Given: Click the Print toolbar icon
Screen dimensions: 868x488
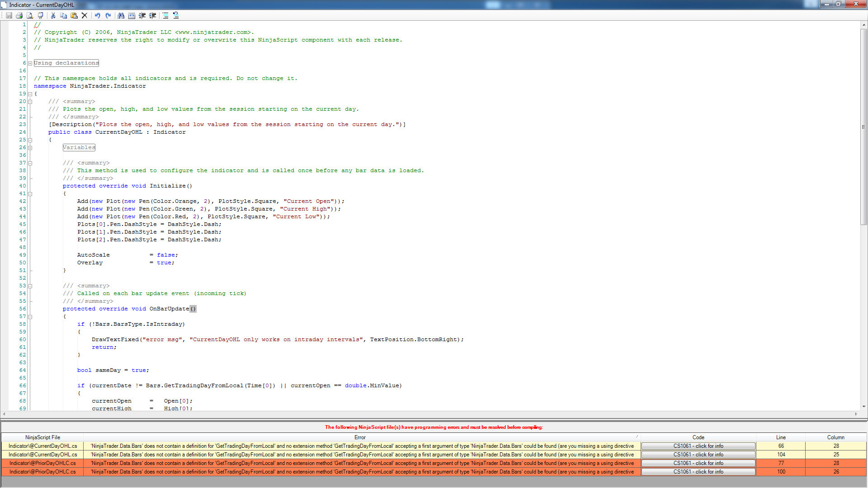Looking at the screenshot, I should click(x=19, y=15).
